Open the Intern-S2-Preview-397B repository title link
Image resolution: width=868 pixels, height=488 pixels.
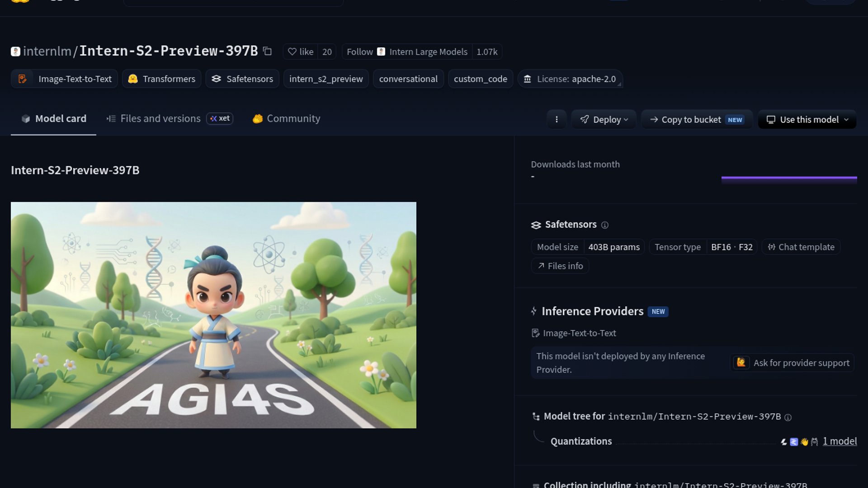[169, 51]
